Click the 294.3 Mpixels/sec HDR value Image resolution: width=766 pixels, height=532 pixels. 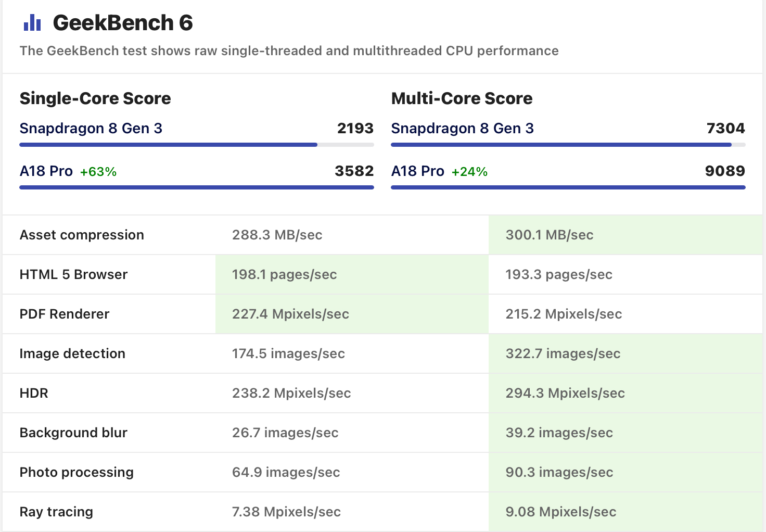(565, 394)
